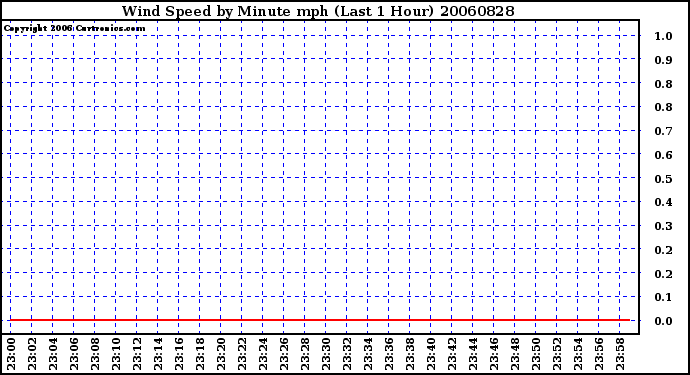Click the 0.0 y-axis label

tap(663, 321)
